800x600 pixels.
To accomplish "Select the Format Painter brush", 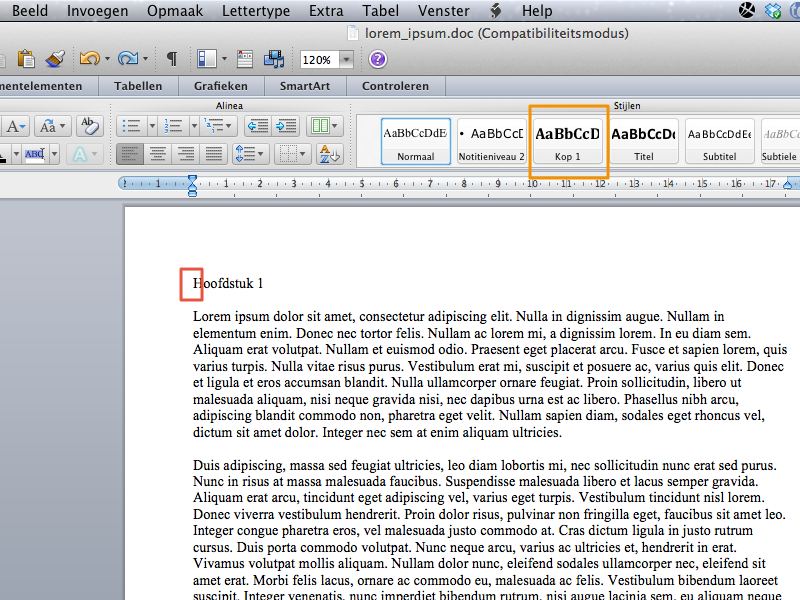I will (x=55, y=59).
